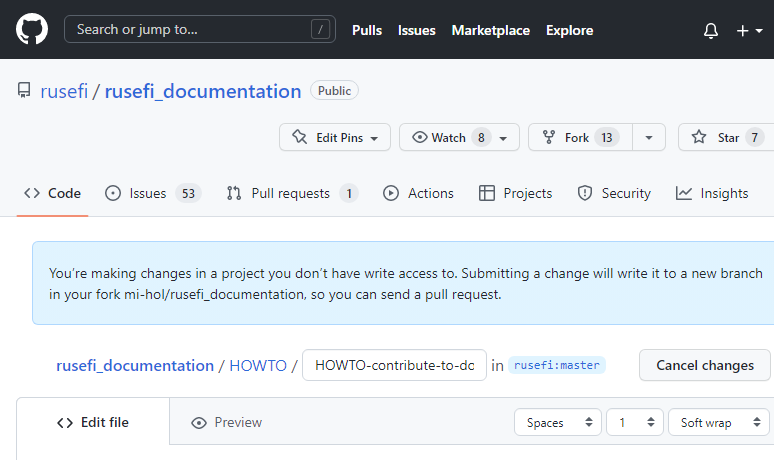
Task: Open the plus create-new menu
Action: click(x=749, y=30)
